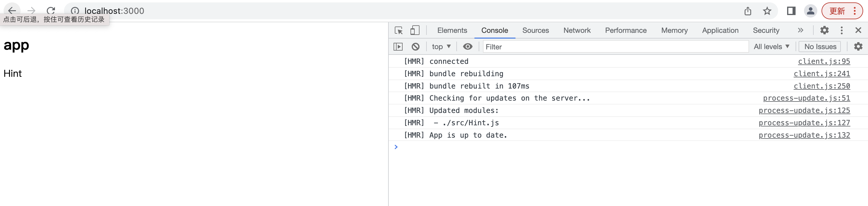This screenshot has width=868, height=206.
Task: Click the 'Checking for updates on the server' message
Action: pos(509,98)
